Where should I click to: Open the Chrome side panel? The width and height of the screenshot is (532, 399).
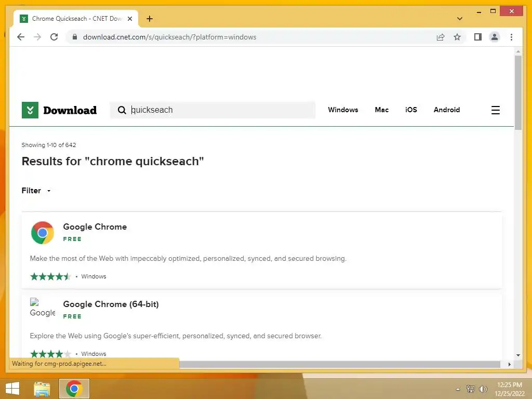tap(478, 37)
